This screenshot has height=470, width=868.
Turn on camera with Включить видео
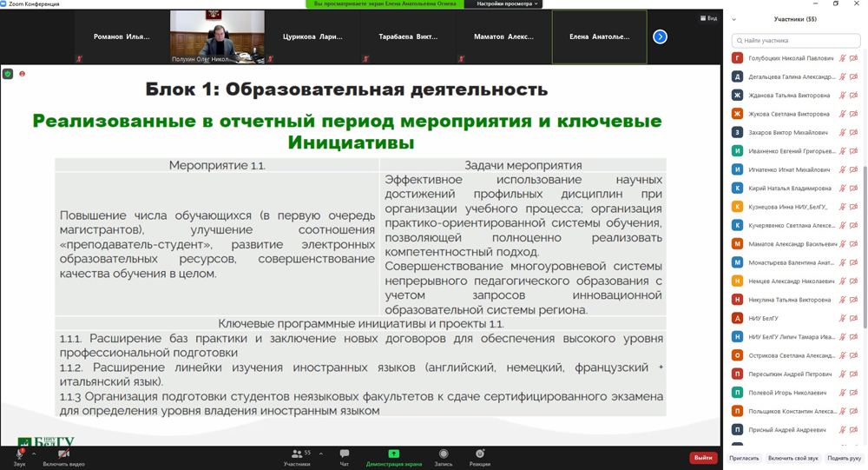coord(63,453)
